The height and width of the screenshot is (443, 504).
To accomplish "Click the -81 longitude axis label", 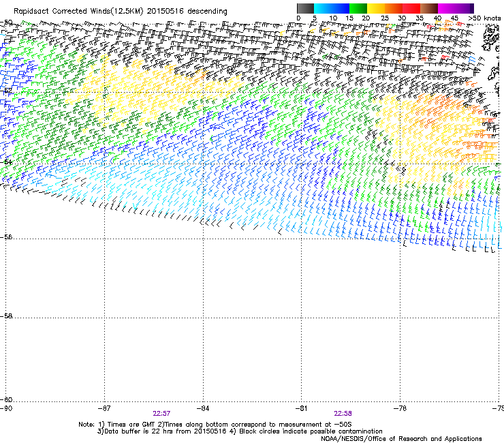I will [301, 408].
